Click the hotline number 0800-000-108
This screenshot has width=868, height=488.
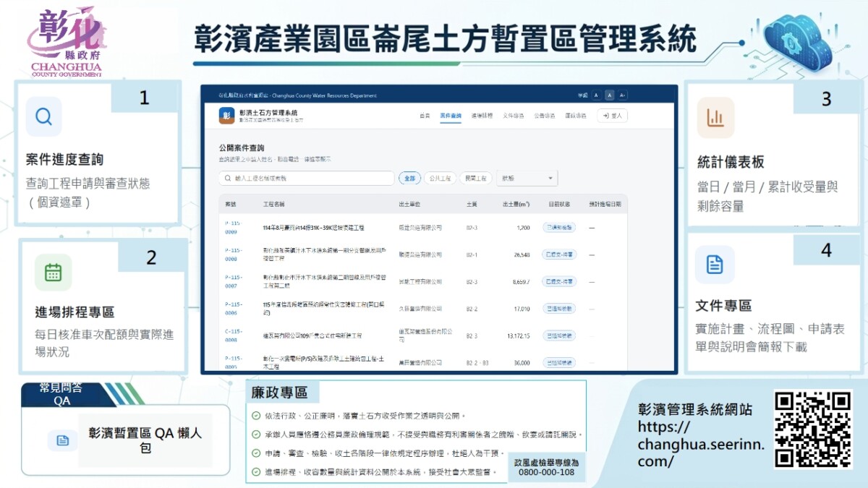pos(546,472)
